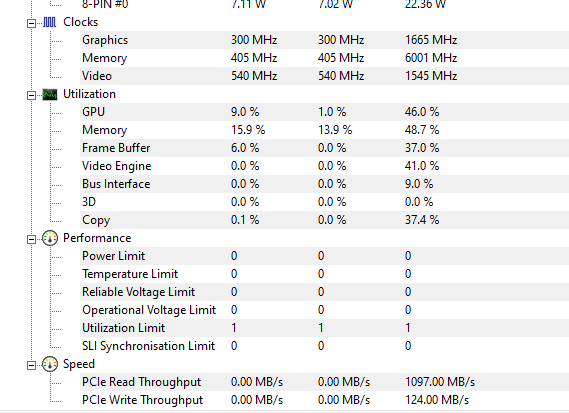569x413 pixels.
Task: Collapse the Performance section
Action: coord(32,239)
